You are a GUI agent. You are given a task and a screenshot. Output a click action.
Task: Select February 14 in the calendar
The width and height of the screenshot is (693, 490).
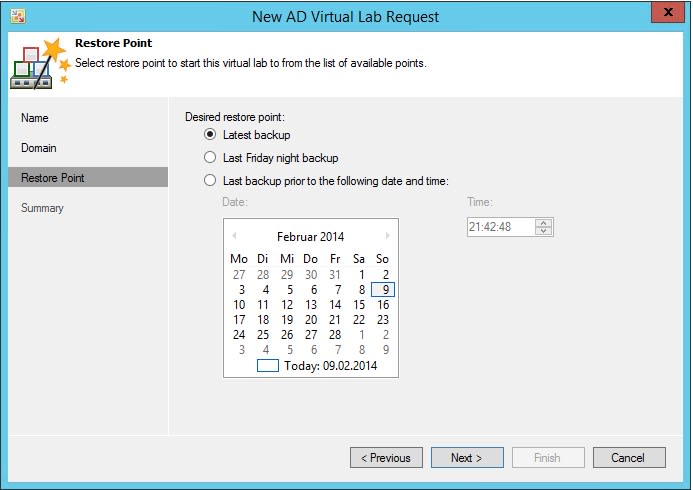click(x=335, y=305)
